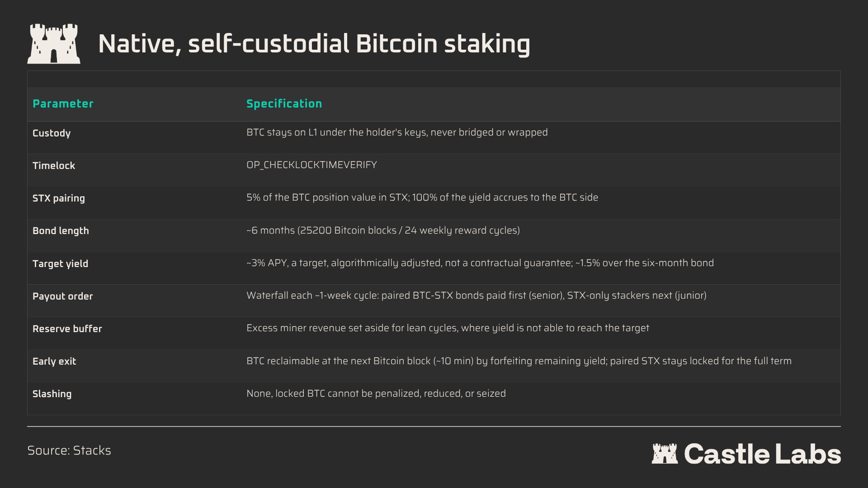Click the castle logo beside the title
The height and width of the screenshot is (488, 868).
tap(54, 44)
